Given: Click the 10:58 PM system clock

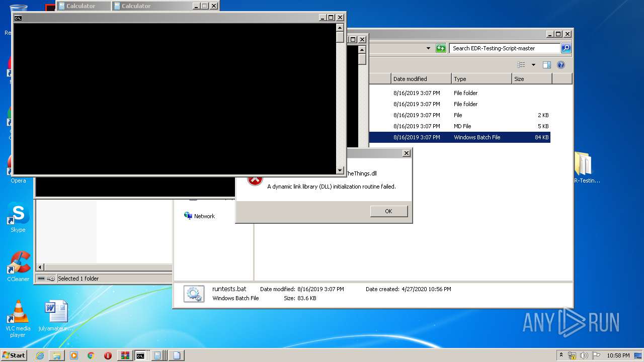Looking at the screenshot, I should pyautogui.click(x=618, y=355).
